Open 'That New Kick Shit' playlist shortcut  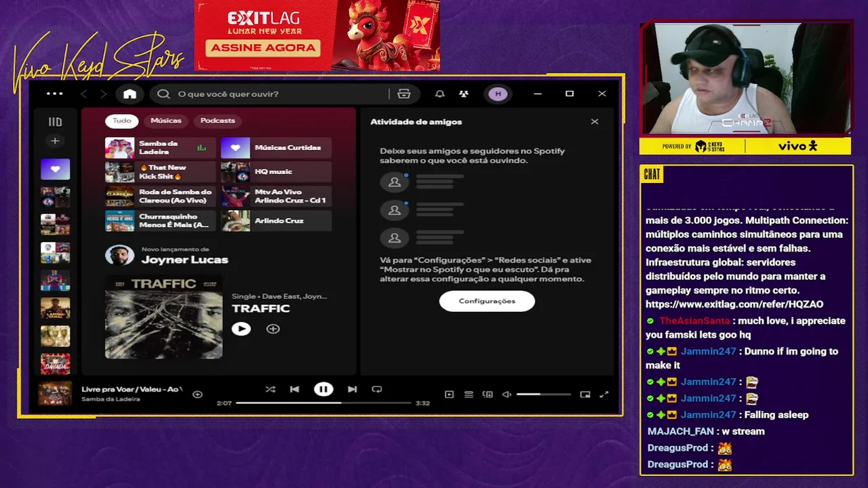160,172
